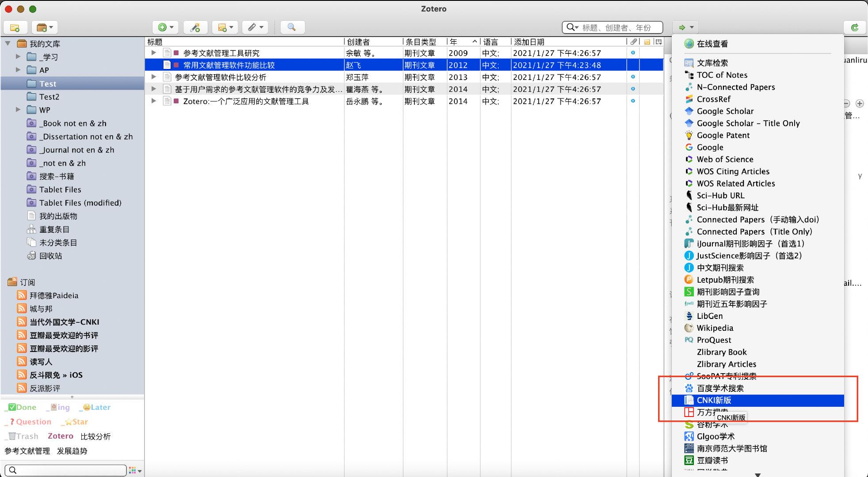Expand the WP collection
868x477 pixels.
pos(18,110)
